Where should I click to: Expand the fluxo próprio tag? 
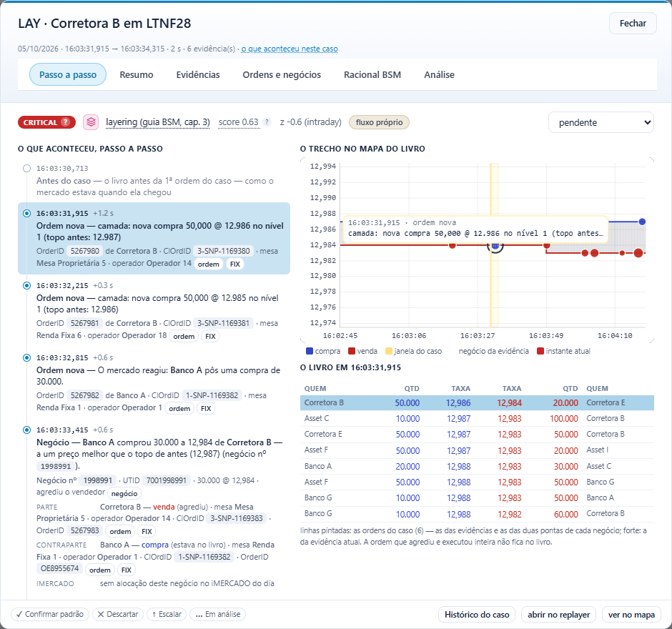tap(379, 122)
